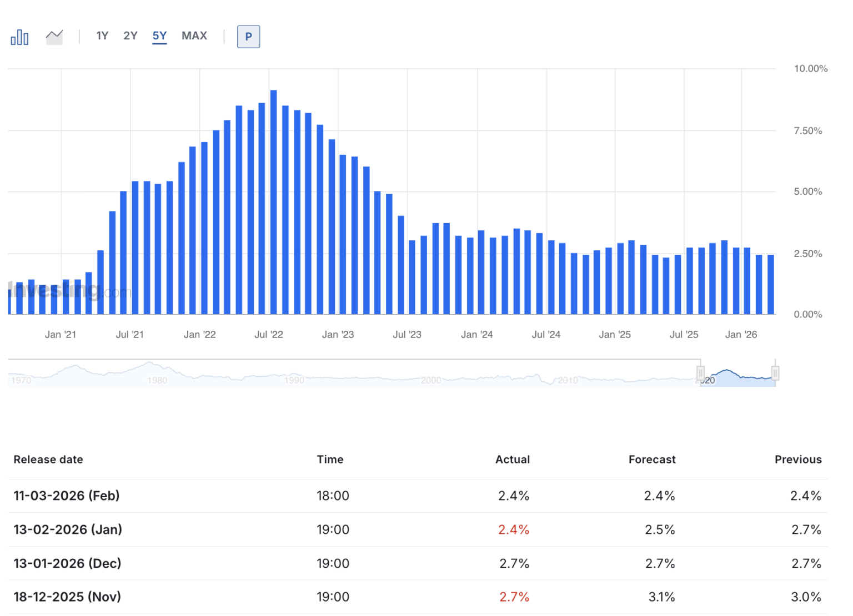Click the 1980 area in navigator timeline
Screen dimensions: 853x616
click(x=157, y=380)
